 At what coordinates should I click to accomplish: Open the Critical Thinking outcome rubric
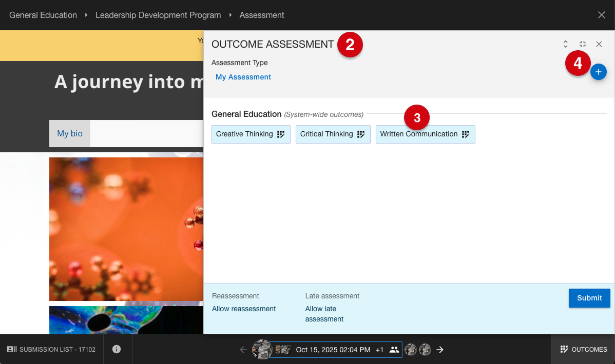333,134
